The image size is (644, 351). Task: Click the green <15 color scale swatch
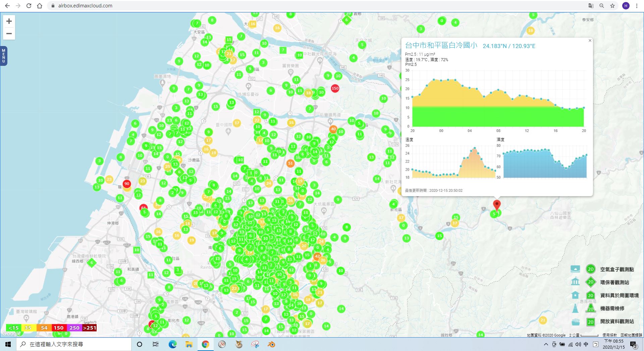[x=13, y=328]
